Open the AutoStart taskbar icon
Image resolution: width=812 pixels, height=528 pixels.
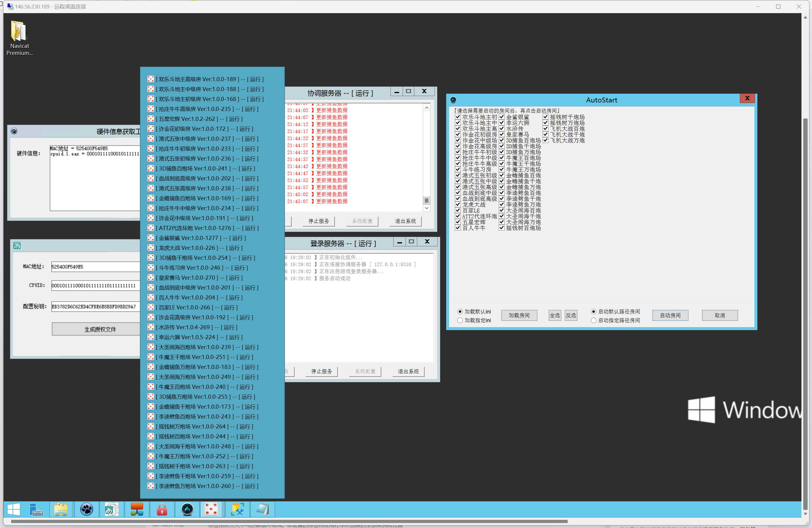click(187, 510)
